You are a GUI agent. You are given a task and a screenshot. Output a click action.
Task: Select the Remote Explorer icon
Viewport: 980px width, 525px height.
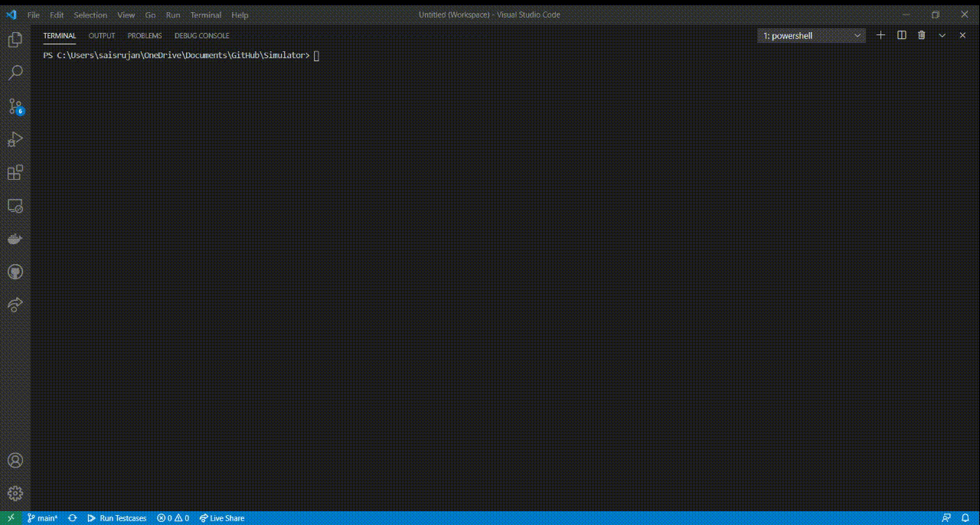coord(15,206)
